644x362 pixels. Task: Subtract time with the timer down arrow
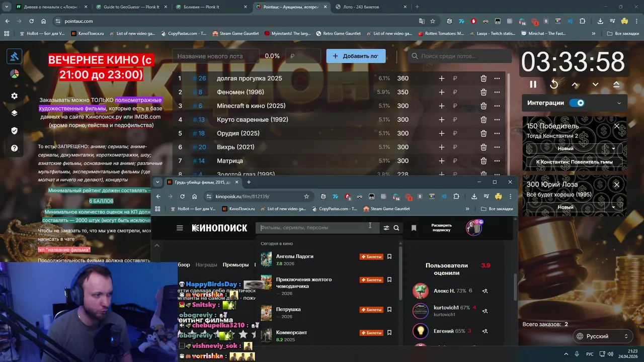(x=595, y=84)
